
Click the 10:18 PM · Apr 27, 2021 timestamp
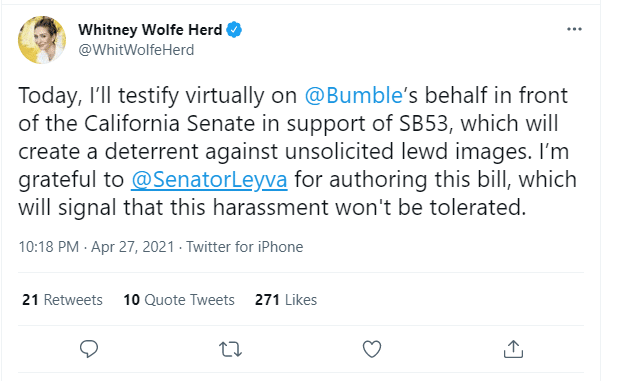click(96, 247)
